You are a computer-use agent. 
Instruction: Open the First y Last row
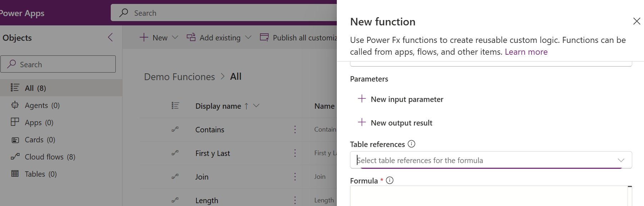[x=213, y=153]
